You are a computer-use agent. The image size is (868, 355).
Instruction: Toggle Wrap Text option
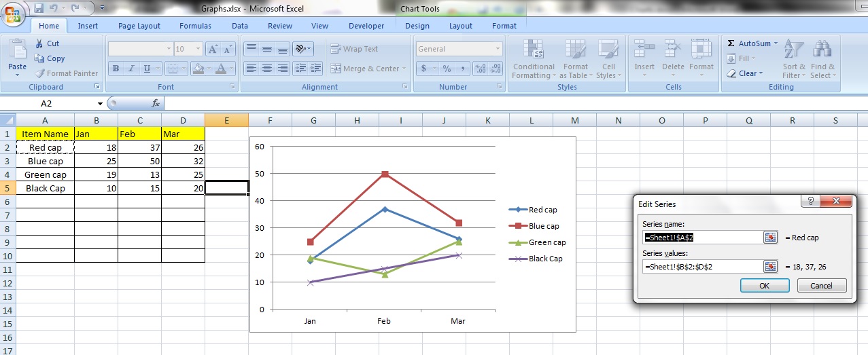(354, 49)
